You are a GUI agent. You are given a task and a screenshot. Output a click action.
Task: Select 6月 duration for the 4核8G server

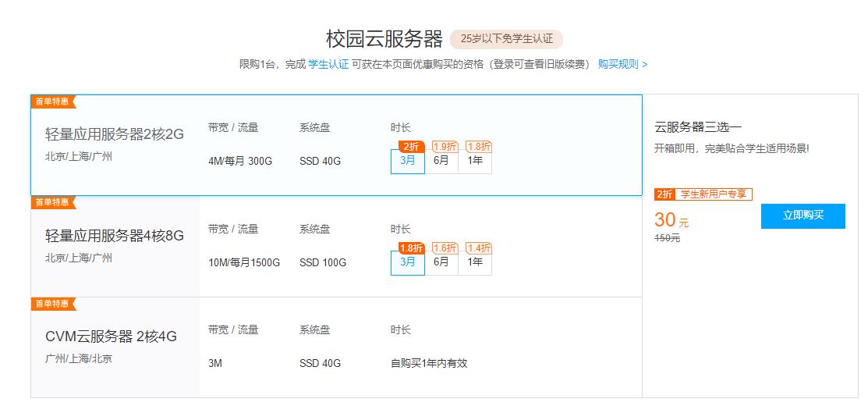click(441, 263)
